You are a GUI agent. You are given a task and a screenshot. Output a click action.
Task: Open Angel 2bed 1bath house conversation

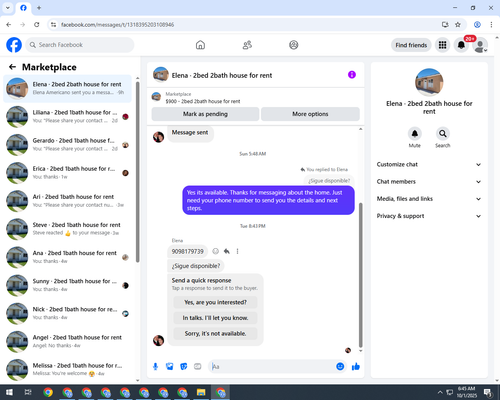point(67,341)
